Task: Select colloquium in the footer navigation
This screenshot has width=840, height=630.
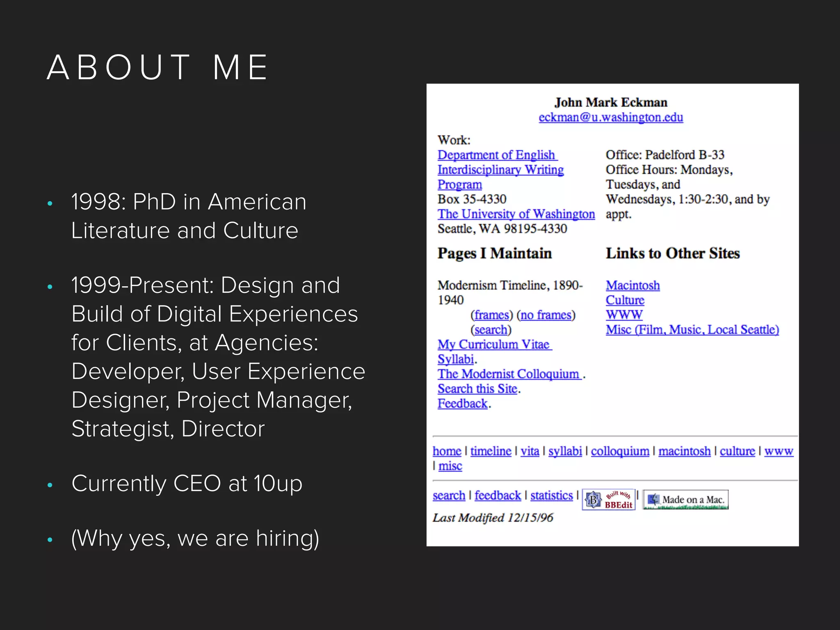Action: pos(620,451)
